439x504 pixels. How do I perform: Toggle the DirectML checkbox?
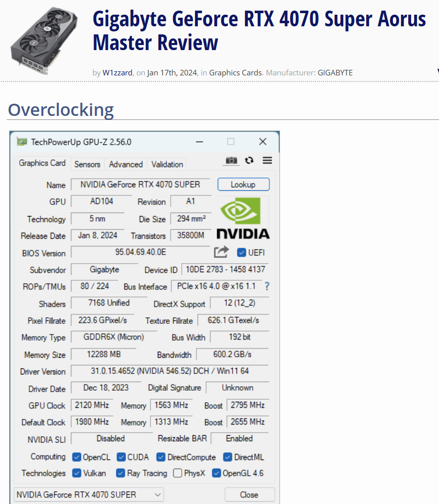(228, 457)
